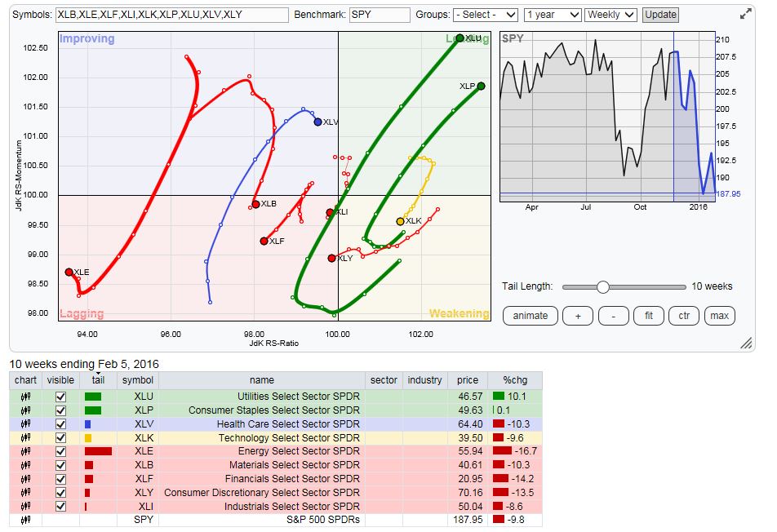The width and height of the screenshot is (777, 532).
Task: Open the XLP candlestick chart icon
Action: pyautogui.click(x=25, y=410)
